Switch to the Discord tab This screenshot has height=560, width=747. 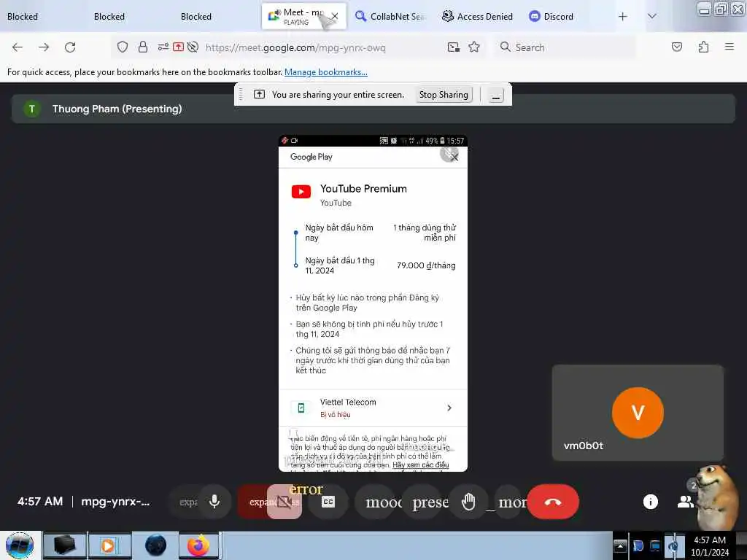coord(551,17)
